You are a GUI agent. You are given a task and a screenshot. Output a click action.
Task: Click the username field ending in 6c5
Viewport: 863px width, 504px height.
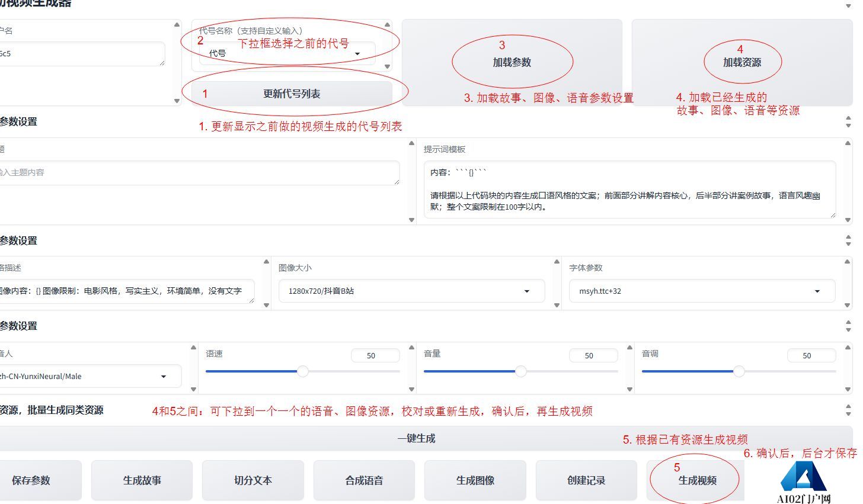tap(81, 54)
